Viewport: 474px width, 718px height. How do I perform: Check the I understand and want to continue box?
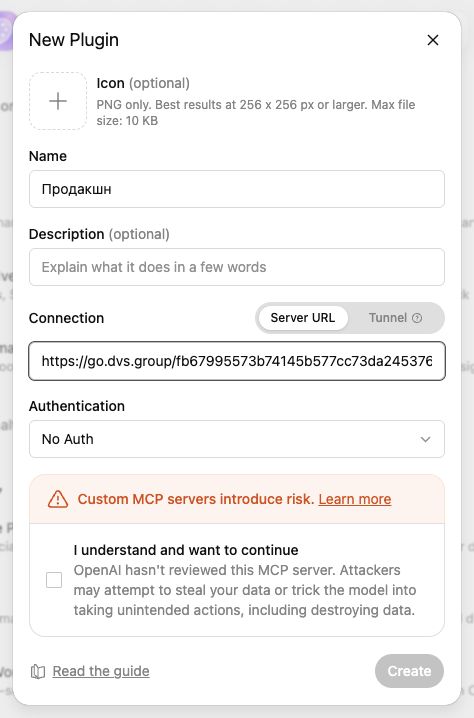coord(54,580)
